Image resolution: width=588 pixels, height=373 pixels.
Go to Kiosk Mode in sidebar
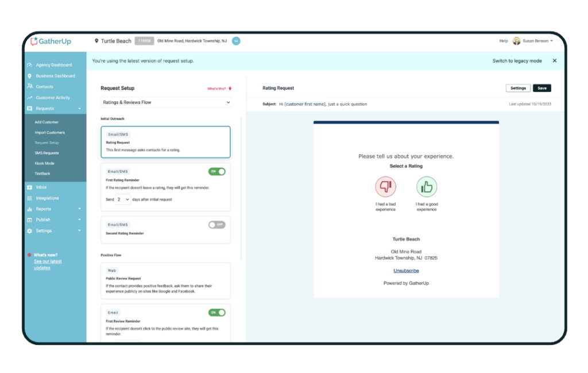pyautogui.click(x=44, y=163)
